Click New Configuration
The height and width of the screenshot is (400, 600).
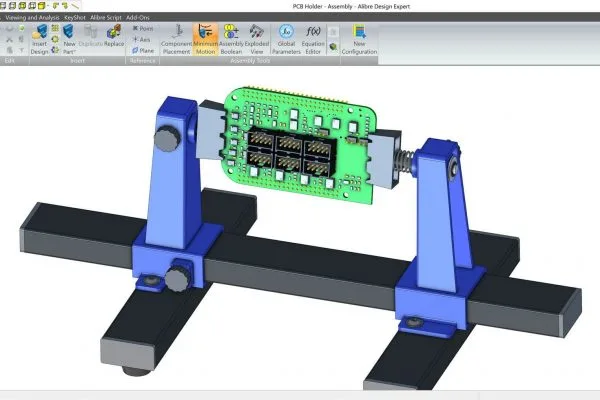pyautogui.click(x=359, y=39)
